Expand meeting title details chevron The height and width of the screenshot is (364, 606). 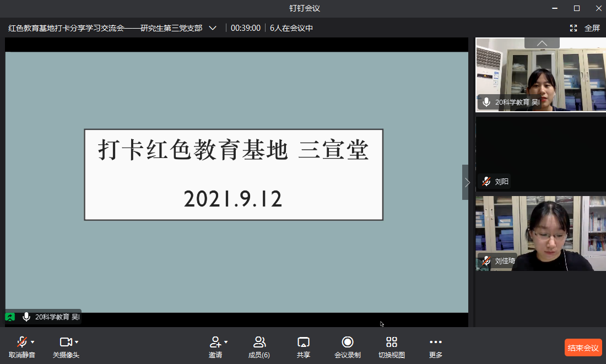pyautogui.click(x=213, y=28)
